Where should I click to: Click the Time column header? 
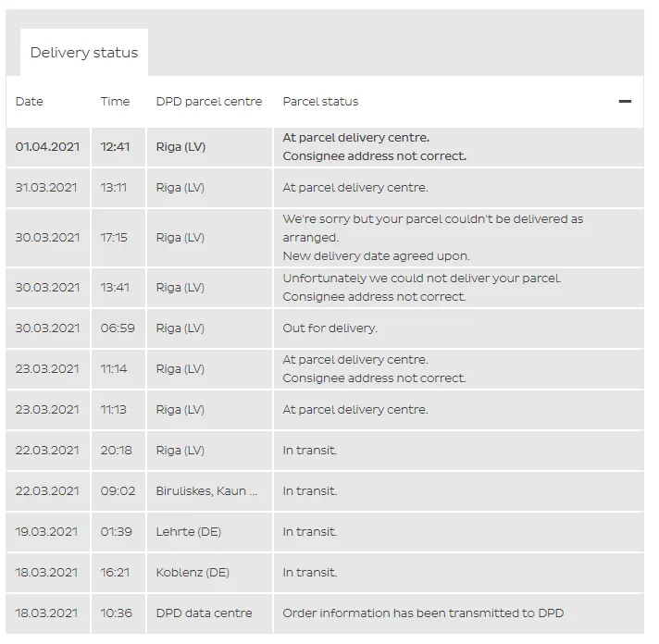[115, 101]
